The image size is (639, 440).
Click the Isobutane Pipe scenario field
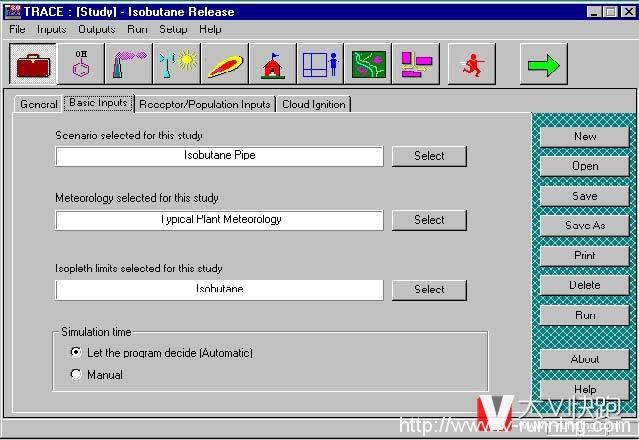click(x=219, y=156)
